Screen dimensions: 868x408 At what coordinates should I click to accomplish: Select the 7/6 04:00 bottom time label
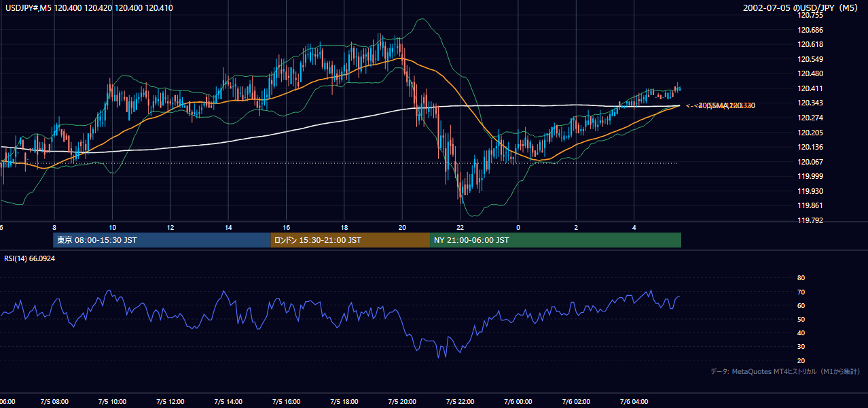click(634, 402)
